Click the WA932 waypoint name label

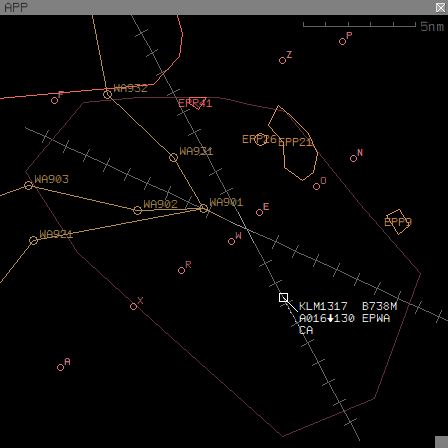tap(130, 88)
